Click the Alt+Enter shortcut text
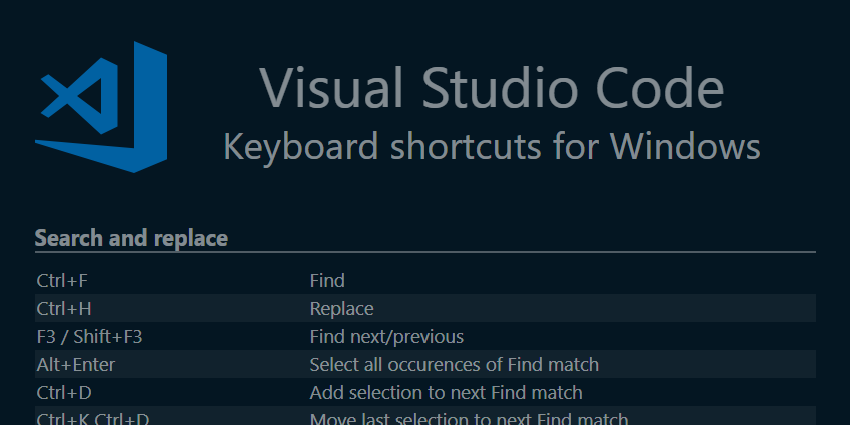This screenshot has height=425, width=850. point(76,365)
